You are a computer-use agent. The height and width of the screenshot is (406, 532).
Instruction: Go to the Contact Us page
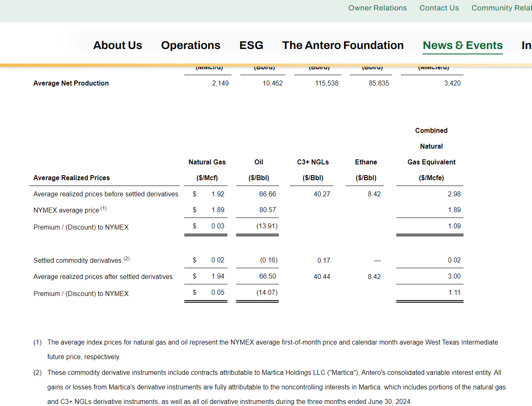coord(439,8)
